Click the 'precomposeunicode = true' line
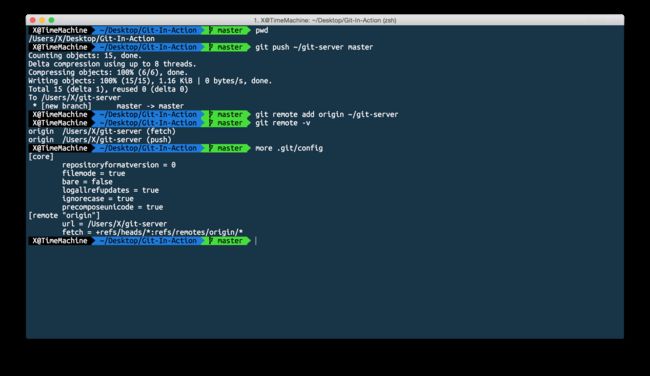The width and height of the screenshot is (650, 376). [112, 207]
